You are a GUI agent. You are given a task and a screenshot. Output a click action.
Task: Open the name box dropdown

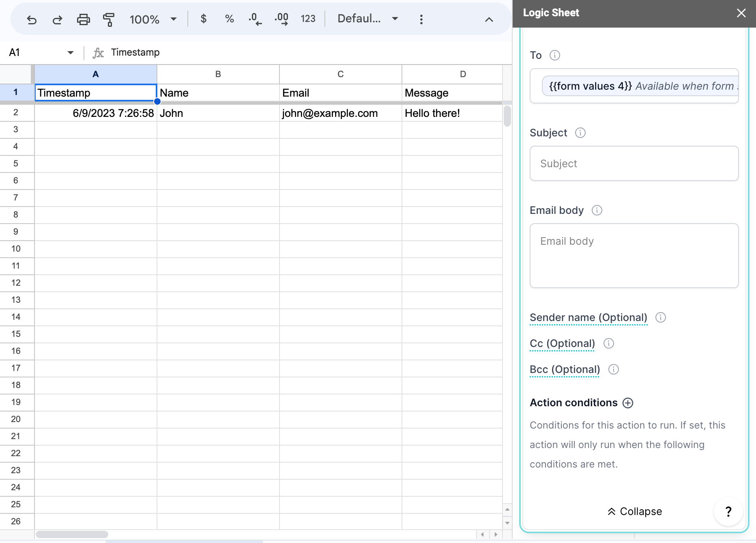click(70, 52)
